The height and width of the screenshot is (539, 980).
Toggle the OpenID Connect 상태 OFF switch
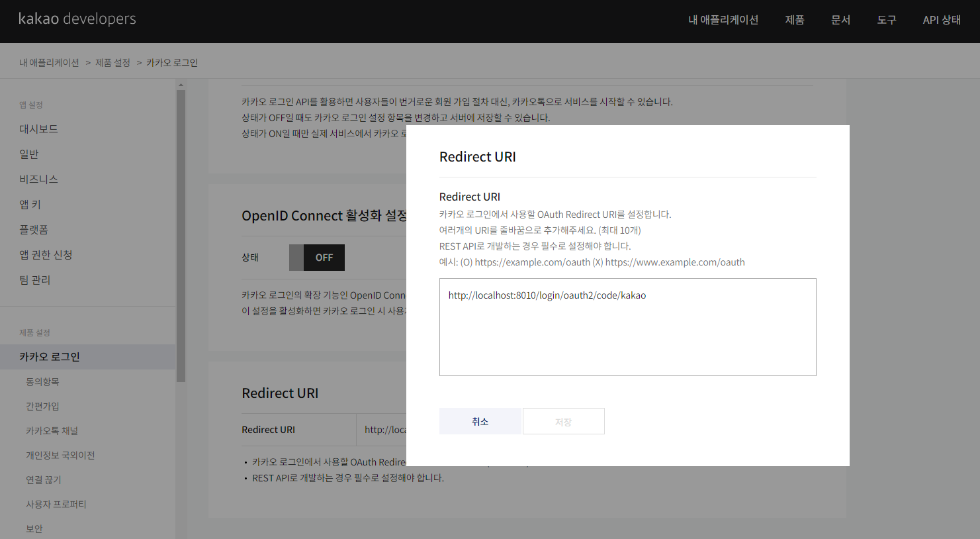(x=317, y=258)
